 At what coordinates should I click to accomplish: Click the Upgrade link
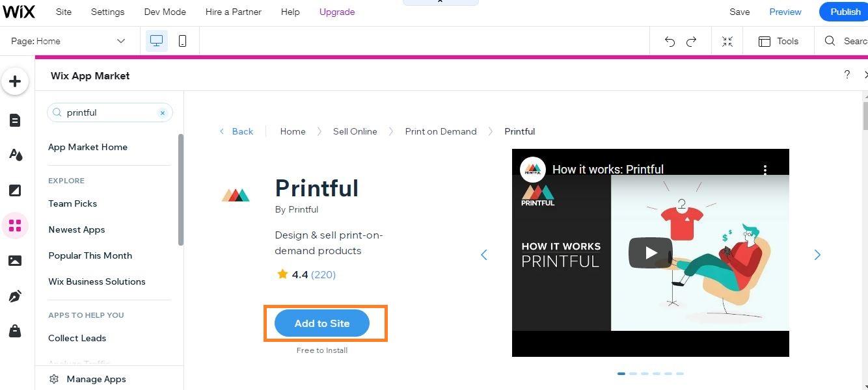click(x=337, y=12)
